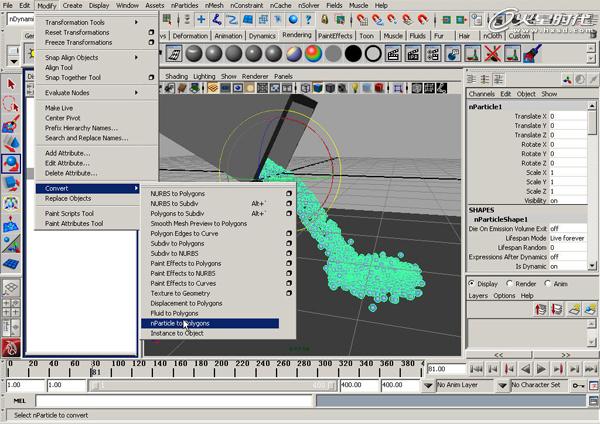Choose nParticle to Polygons from Convert submenu

point(210,323)
